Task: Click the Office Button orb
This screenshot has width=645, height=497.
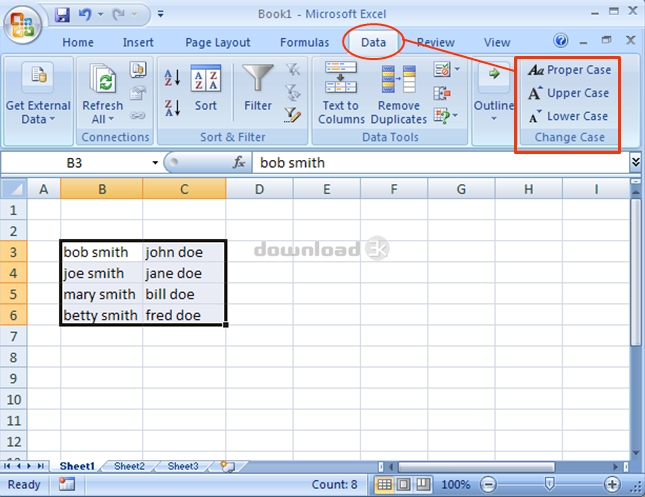Action: 22,25
